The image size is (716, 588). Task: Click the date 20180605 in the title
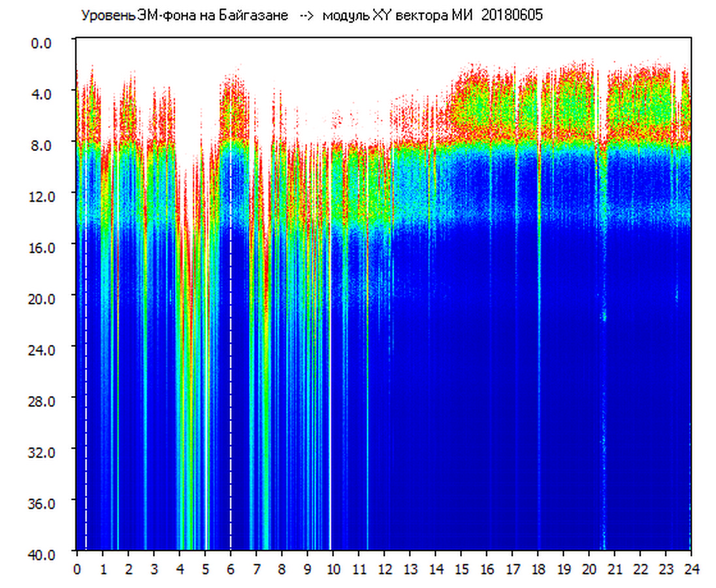click(x=512, y=16)
